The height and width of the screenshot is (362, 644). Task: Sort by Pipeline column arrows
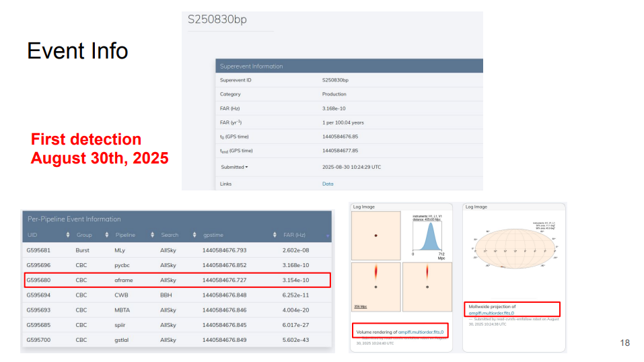point(153,235)
